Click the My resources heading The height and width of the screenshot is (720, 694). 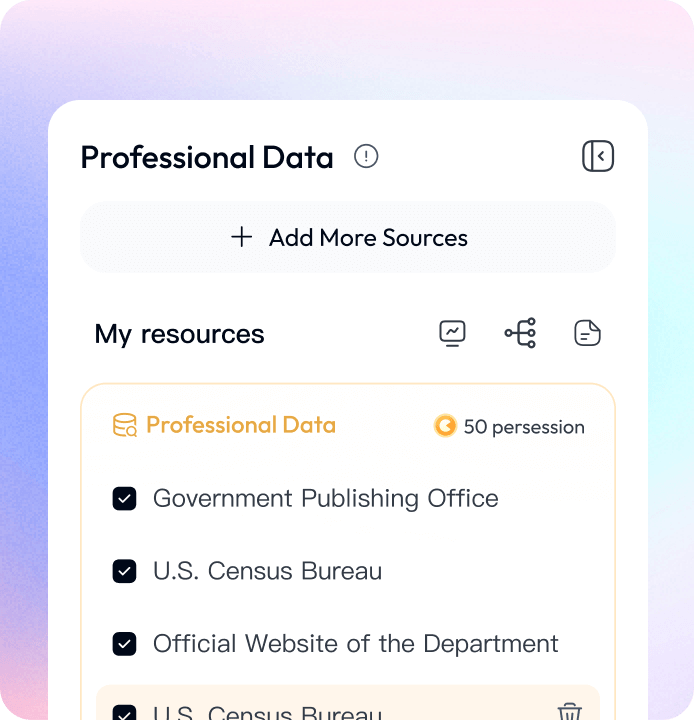pyautogui.click(x=180, y=334)
